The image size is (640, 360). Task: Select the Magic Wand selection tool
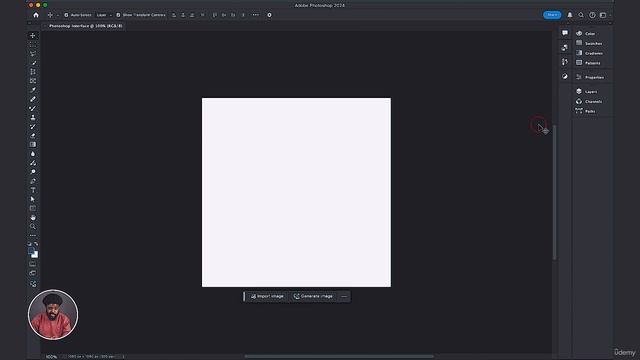[33, 62]
